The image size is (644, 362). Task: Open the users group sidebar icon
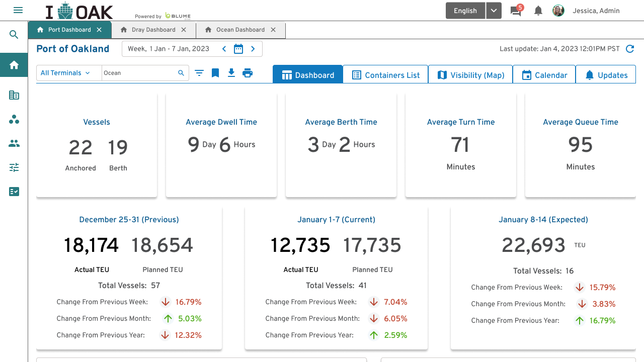[x=14, y=143]
